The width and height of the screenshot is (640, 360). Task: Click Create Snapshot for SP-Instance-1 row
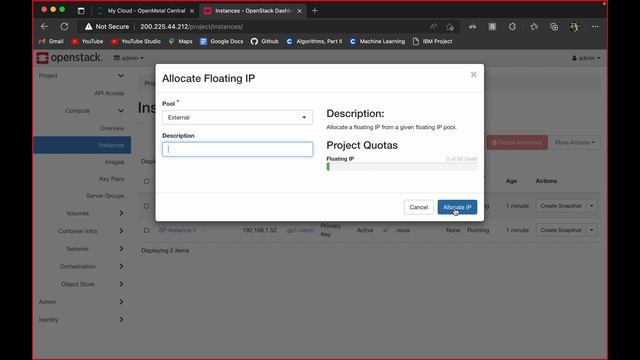click(x=561, y=230)
